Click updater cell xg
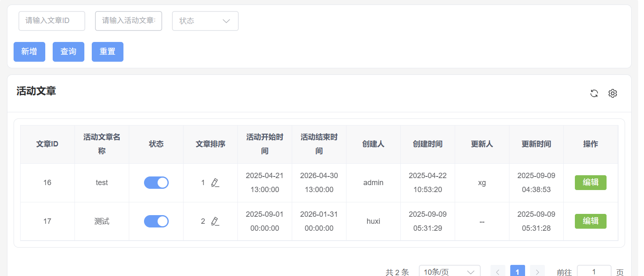The width and height of the screenshot is (644, 276). point(482,183)
